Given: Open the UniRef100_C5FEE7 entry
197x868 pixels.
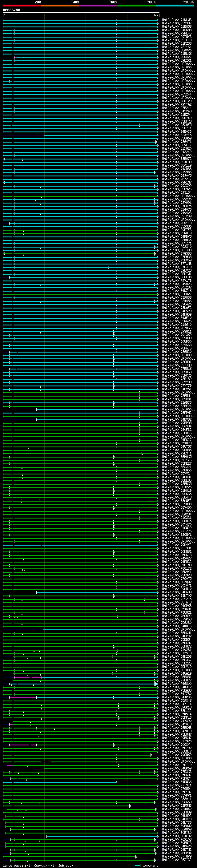Looking at the screenshot, I should tap(176, 464).
